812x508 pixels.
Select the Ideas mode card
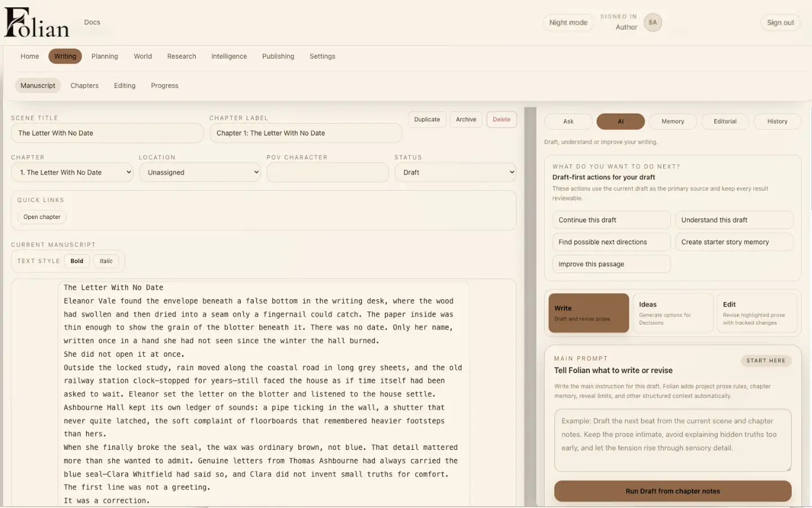[x=673, y=313]
